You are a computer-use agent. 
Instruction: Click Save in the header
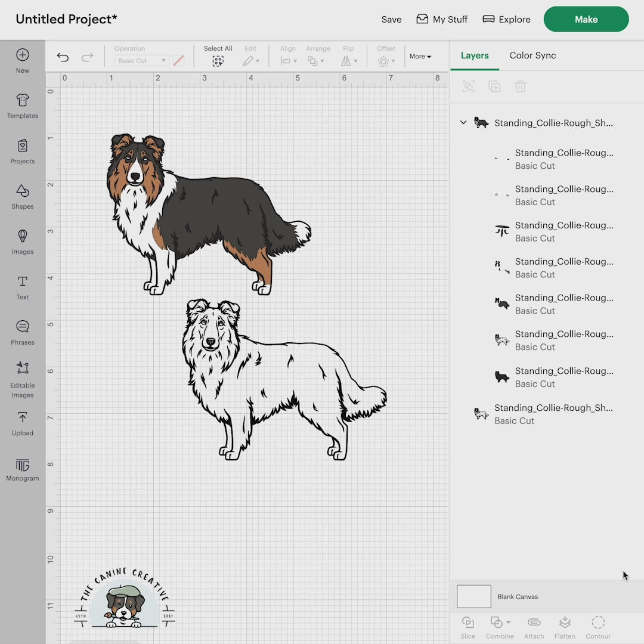(x=391, y=20)
